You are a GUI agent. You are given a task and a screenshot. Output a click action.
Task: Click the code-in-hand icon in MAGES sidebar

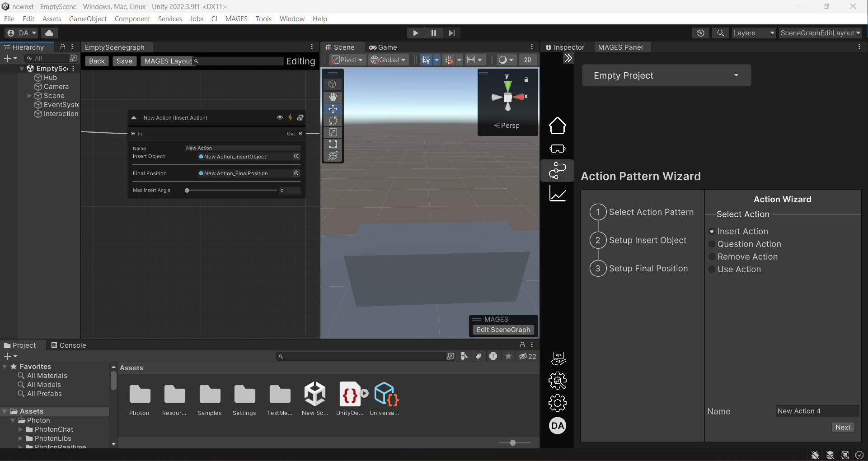[x=558, y=358]
